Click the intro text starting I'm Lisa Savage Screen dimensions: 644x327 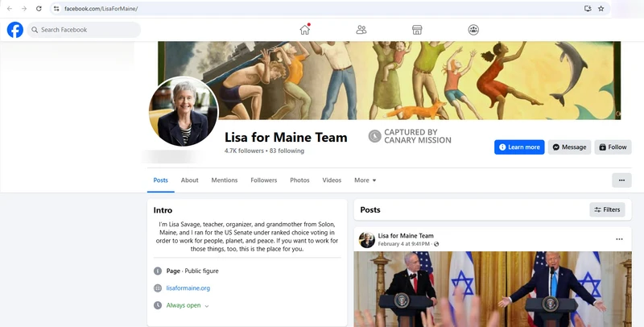[247, 237]
